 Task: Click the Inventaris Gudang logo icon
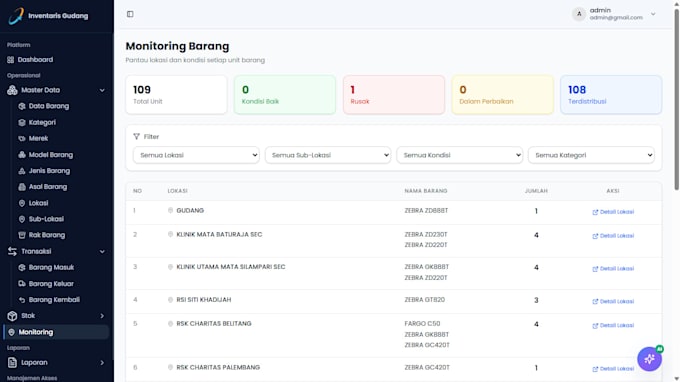16,16
